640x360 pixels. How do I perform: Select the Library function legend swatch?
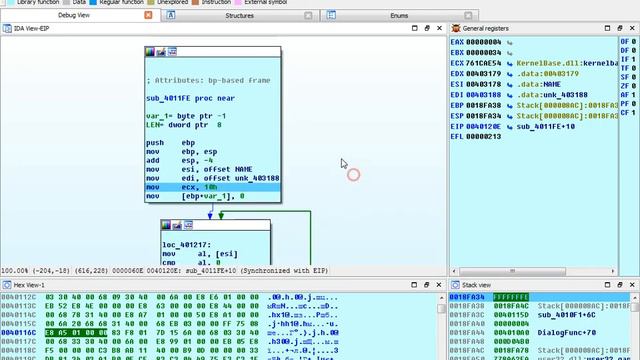click(x=11, y=2)
